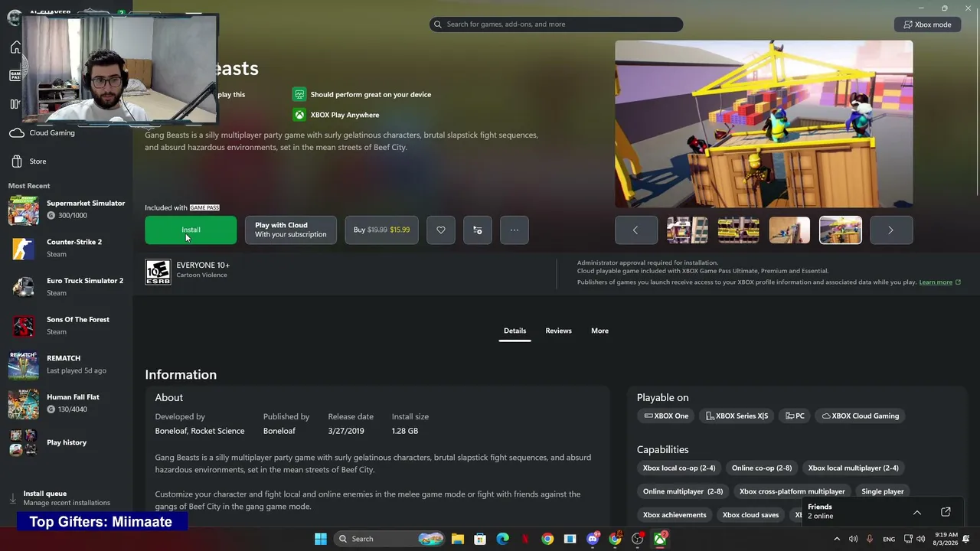Expand the Friends panel chevron
This screenshot has height=551, width=980.
(x=917, y=512)
